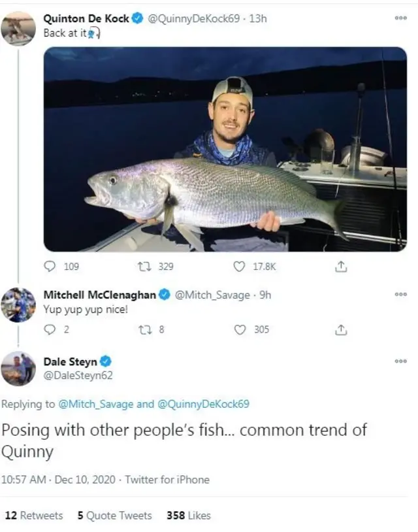Retweet Mitchell McClenaghan's reply
Image resolution: width=418 pixels, height=532 pixels.
144,329
